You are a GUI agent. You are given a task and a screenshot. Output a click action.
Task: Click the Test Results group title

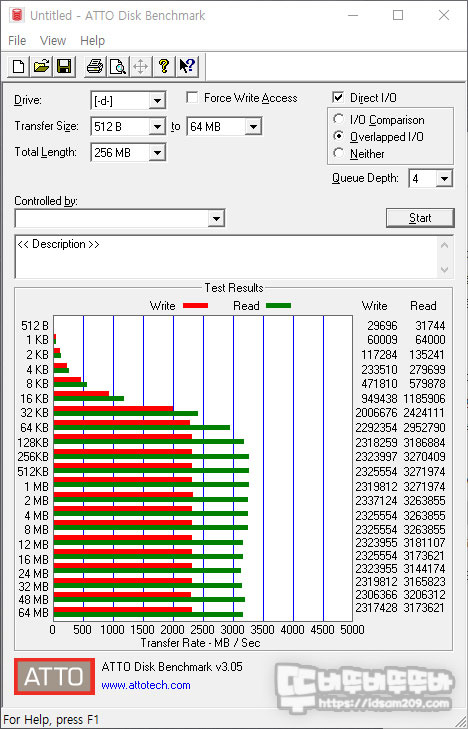coord(234,288)
